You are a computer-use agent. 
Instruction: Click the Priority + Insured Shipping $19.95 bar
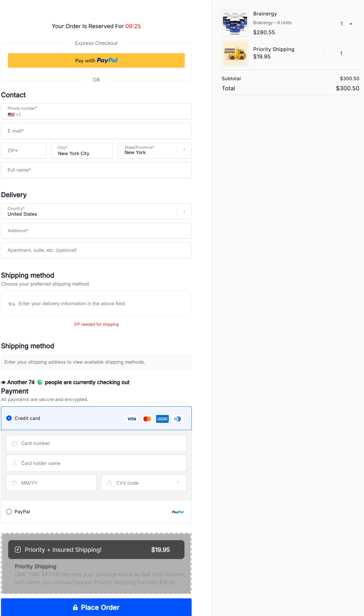tap(96, 550)
